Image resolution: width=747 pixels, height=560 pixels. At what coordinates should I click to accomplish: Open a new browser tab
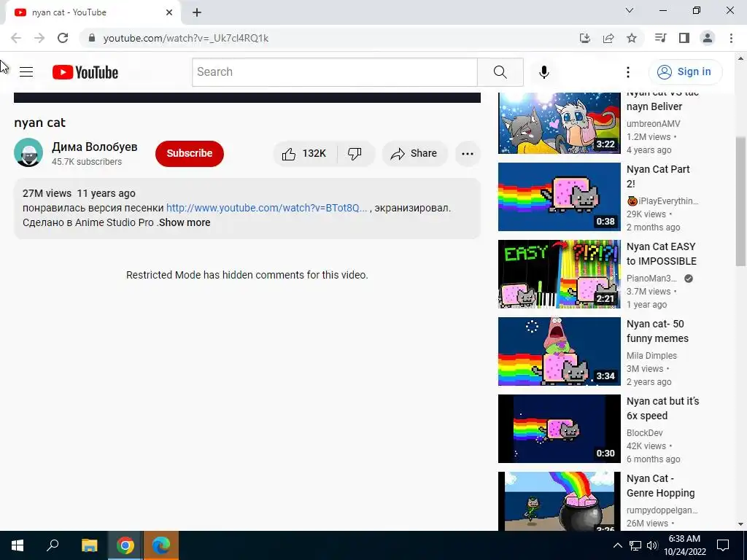click(197, 13)
